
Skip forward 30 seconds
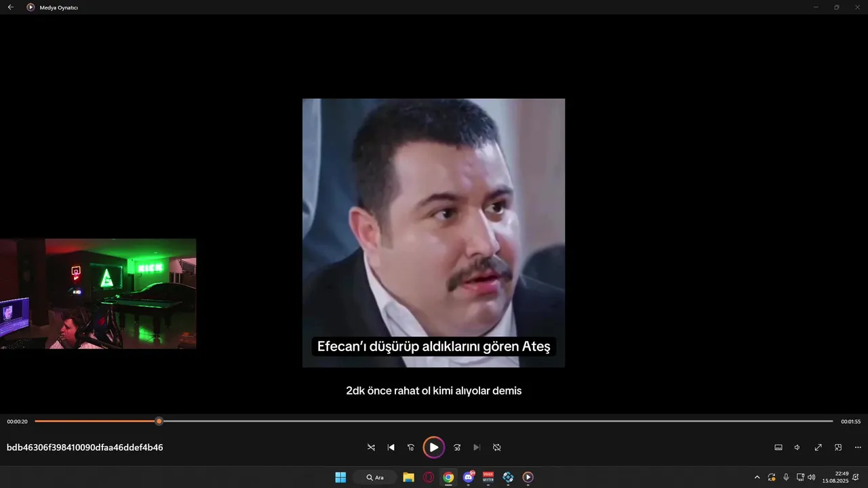457,447
